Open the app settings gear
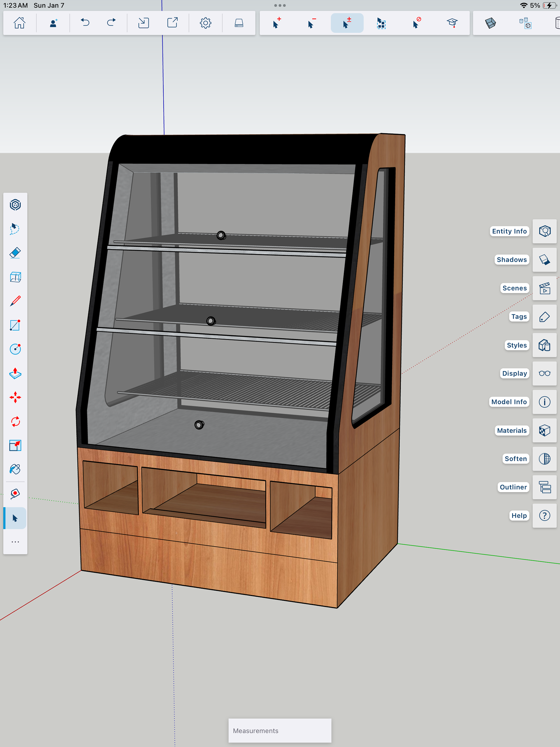The image size is (560, 747). 205,23
